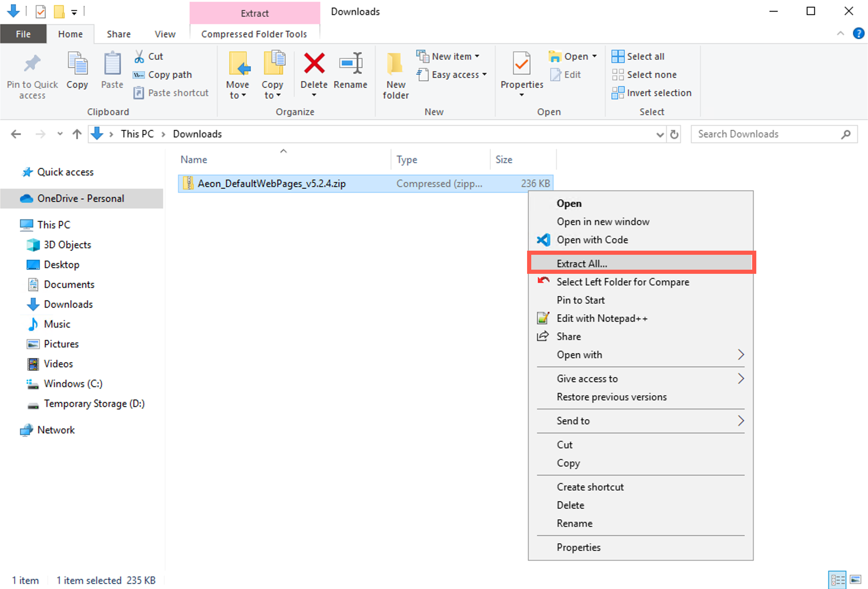Switch to the View ribbon tab
The height and width of the screenshot is (589, 868).
(164, 34)
